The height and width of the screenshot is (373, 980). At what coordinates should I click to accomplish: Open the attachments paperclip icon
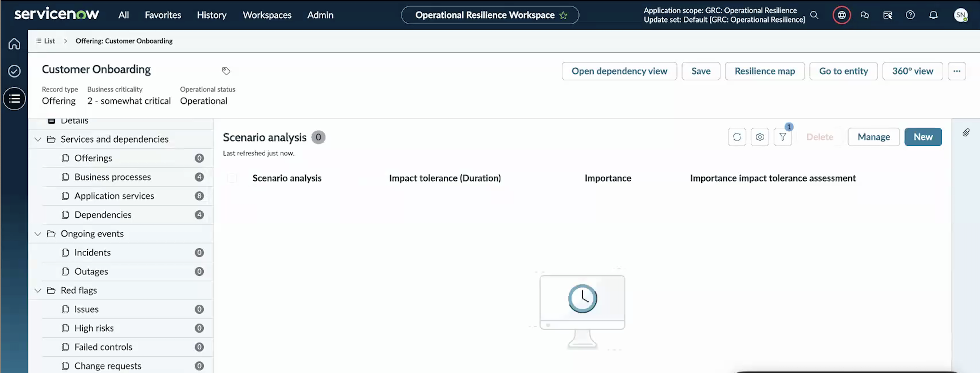tap(966, 132)
